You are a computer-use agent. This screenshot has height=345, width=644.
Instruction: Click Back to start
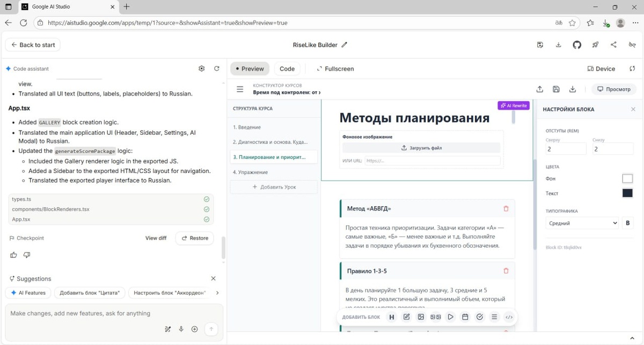[33, 45]
